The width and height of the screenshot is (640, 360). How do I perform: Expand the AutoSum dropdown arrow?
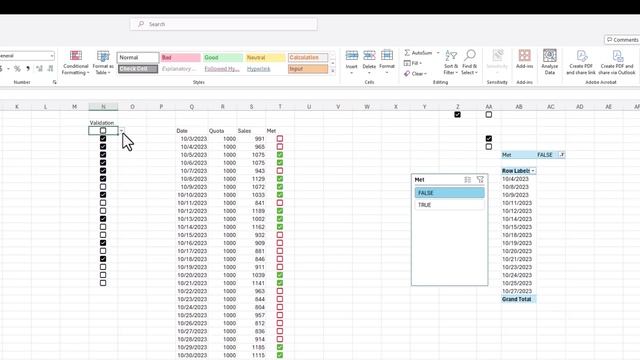[438, 53]
